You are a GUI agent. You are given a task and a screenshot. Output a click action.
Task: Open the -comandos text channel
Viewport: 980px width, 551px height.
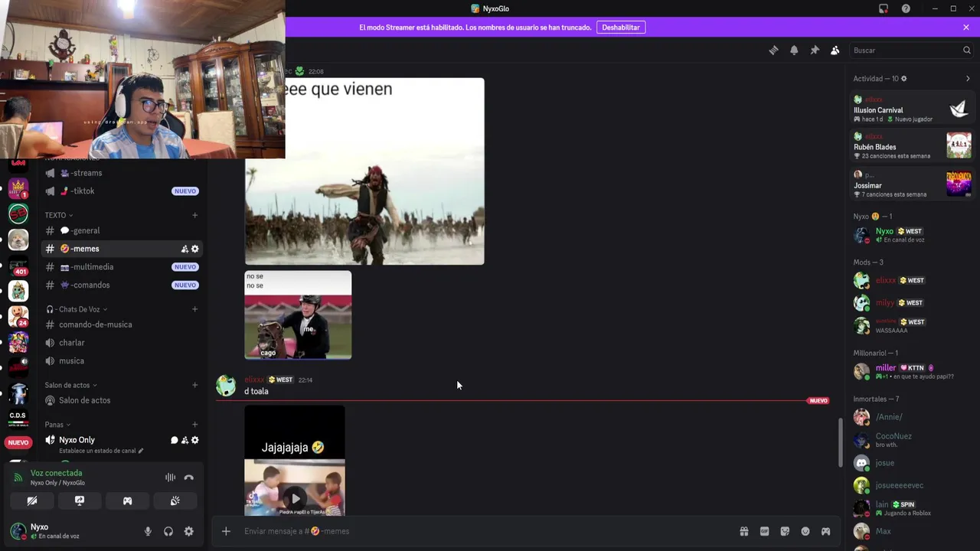(x=122, y=285)
